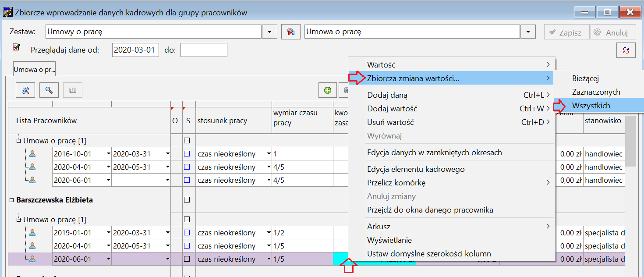Screen dimensions: 644x277
Task: Click the Anuluj button
Action: point(612,32)
